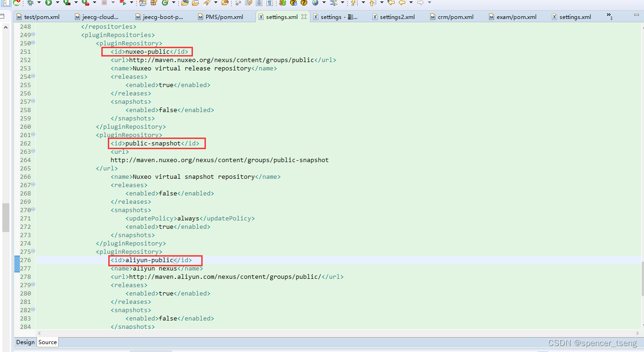Collapse the snapshots fold at line 257

(33, 101)
